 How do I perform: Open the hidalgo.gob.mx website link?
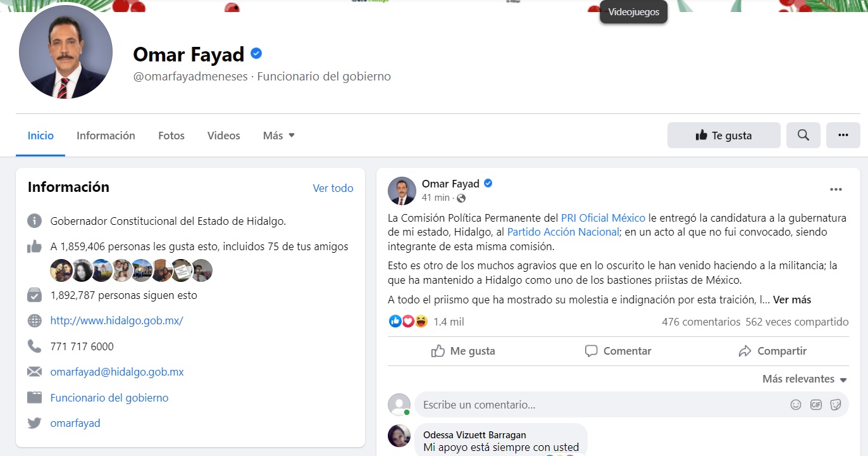coord(117,320)
